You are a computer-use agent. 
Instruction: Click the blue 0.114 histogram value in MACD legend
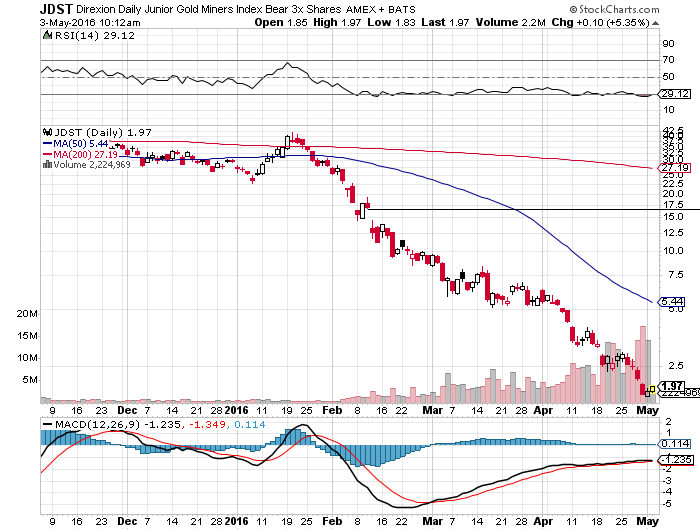pos(250,424)
